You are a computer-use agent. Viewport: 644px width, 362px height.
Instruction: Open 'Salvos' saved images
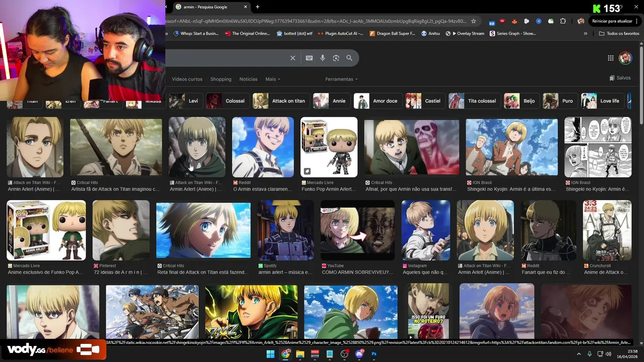coord(620,78)
